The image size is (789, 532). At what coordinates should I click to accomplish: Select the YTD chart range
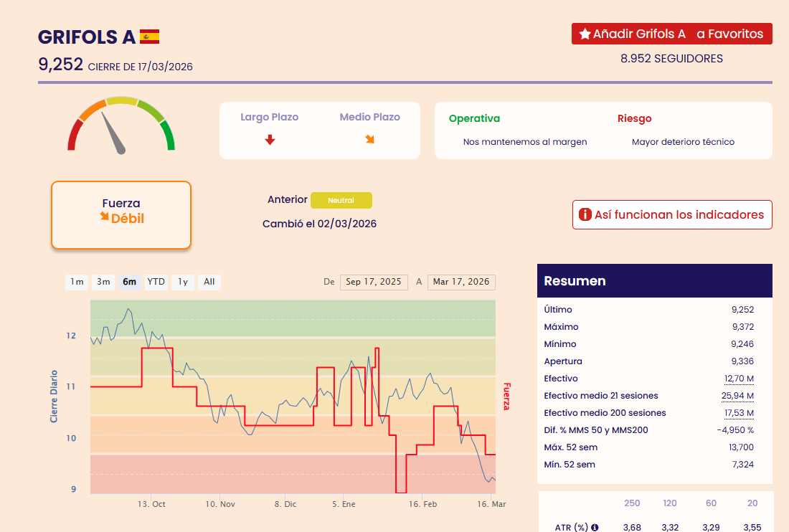(x=156, y=282)
